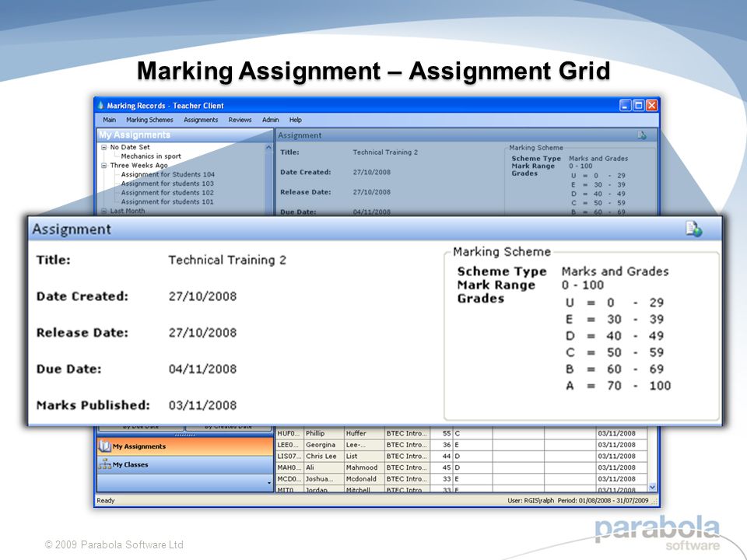Click the mark cell showing 45

(x=441, y=467)
